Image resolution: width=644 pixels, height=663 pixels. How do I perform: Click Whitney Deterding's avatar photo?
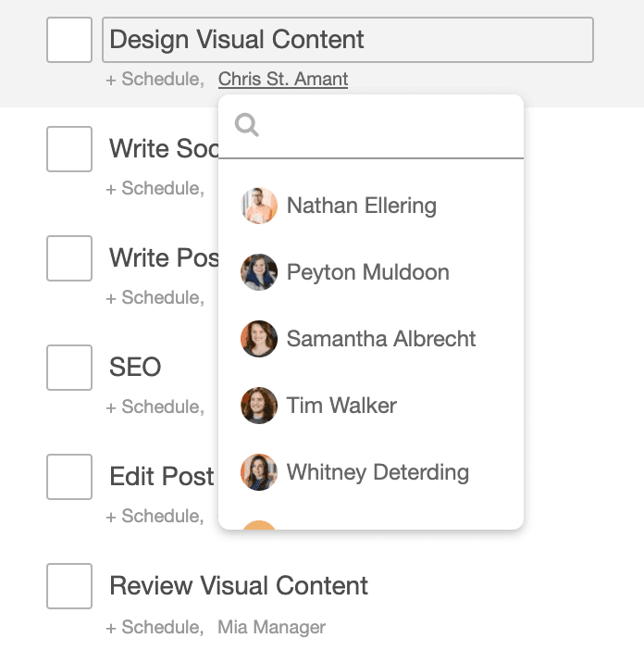[259, 472]
